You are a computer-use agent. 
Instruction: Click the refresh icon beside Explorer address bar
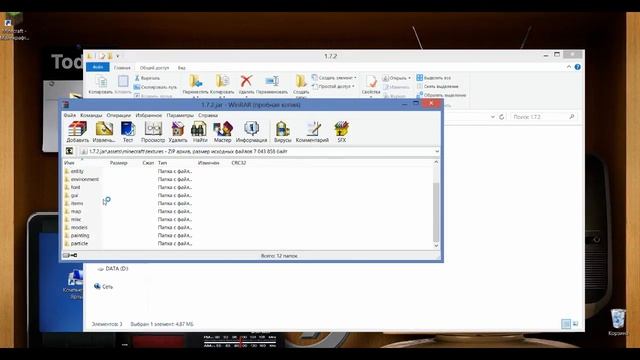point(502,117)
